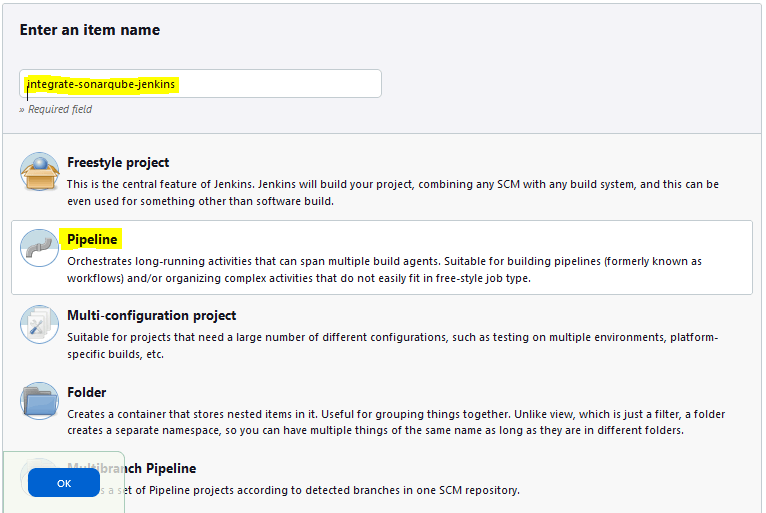766x513 pixels.
Task: Click the Folder item icon
Action: pyautogui.click(x=40, y=401)
